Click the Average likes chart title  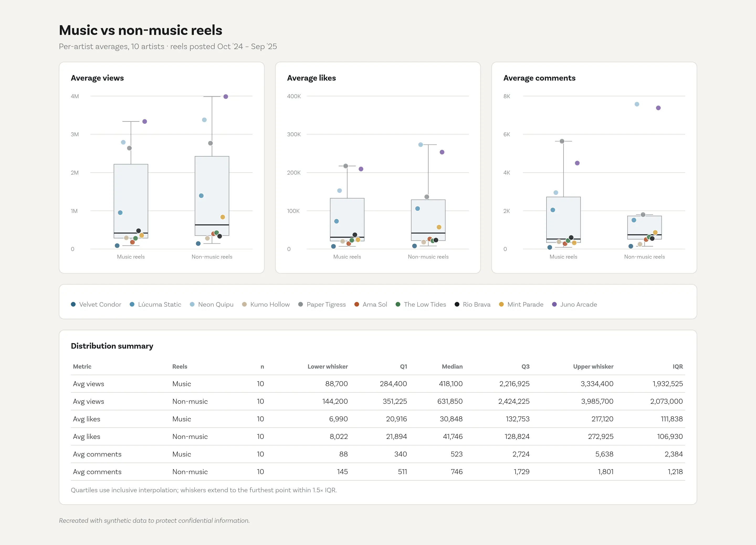point(311,78)
